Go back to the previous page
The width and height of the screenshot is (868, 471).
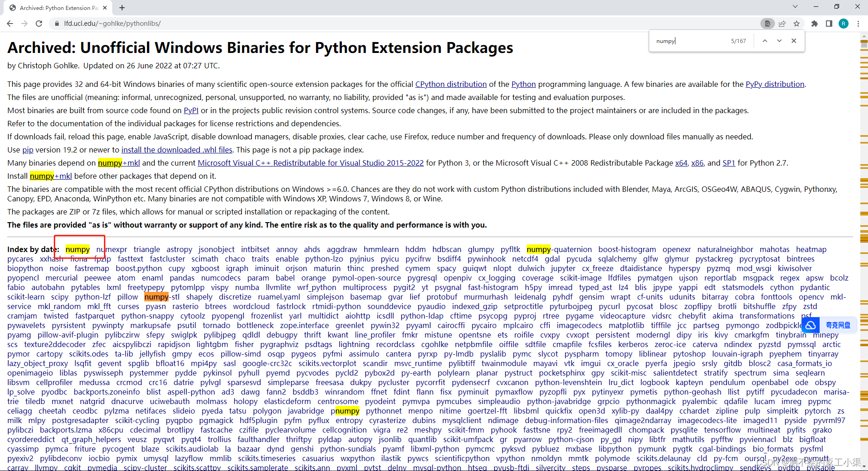click(x=10, y=24)
